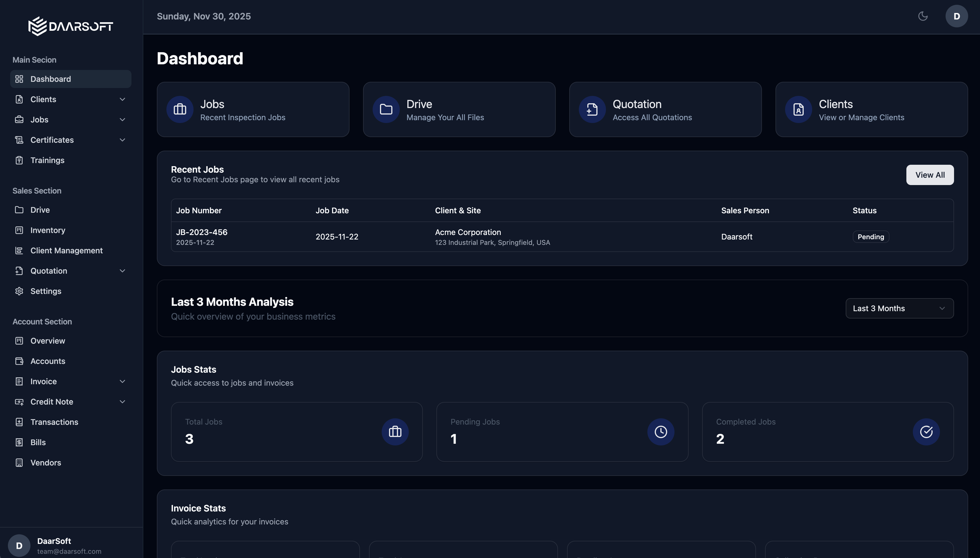Click the Pending Jobs clock indicator
980x558 pixels.
coord(661,432)
